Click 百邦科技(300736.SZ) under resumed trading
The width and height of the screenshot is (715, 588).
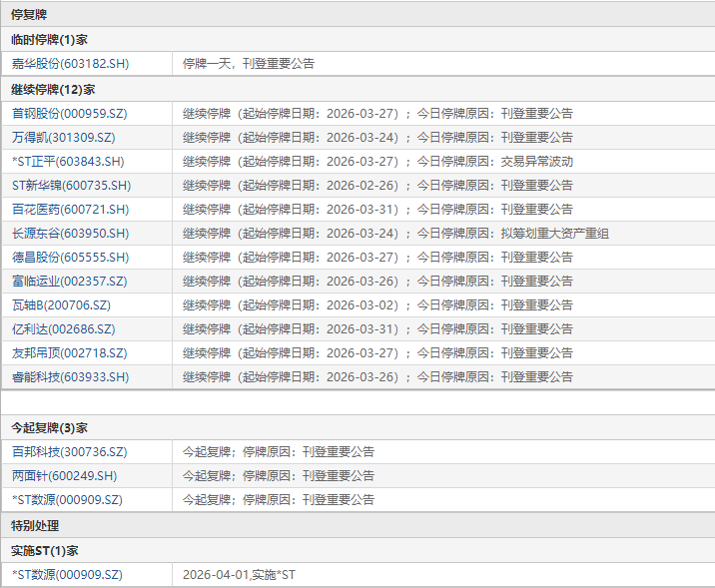(x=69, y=451)
